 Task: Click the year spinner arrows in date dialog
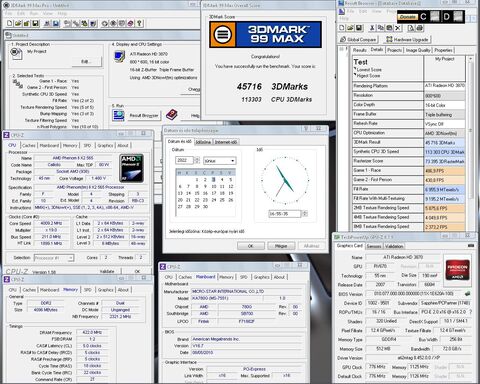(197, 160)
